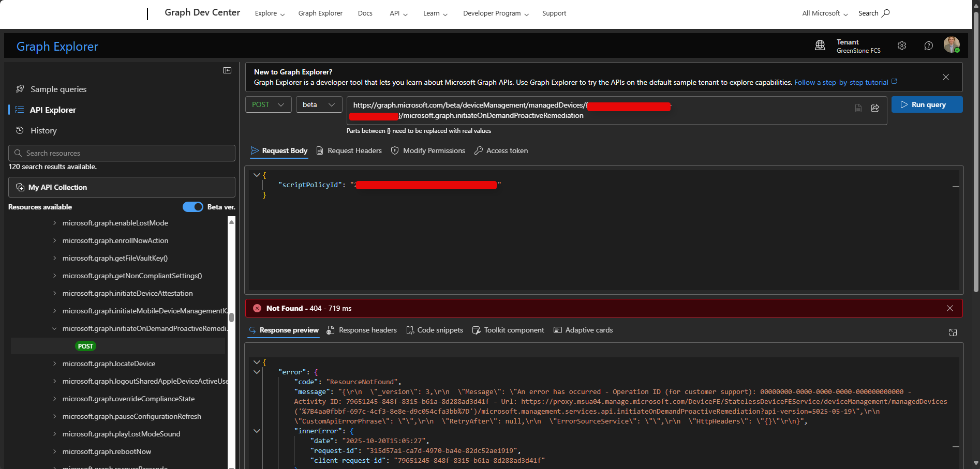Expand microsoft.graph.enableLostMode node
This screenshot has width=980, height=469.
[54, 223]
